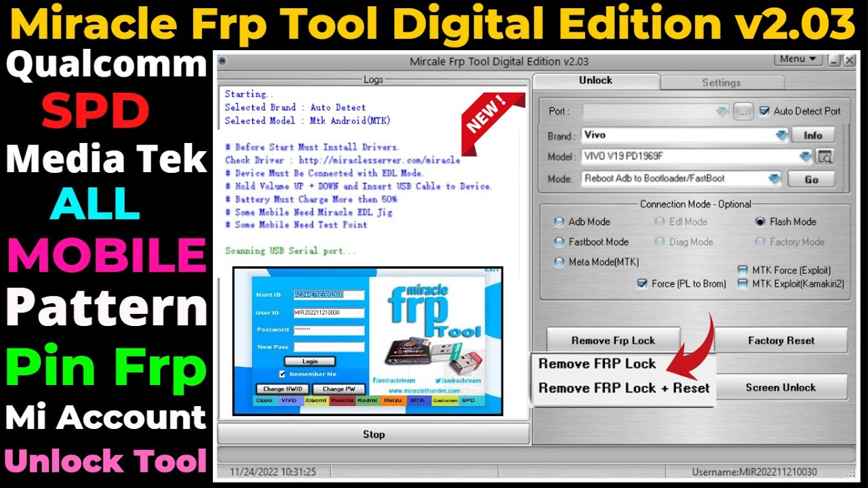This screenshot has height=488, width=868.
Task: Switch to the Settings tab
Action: pos(722,83)
